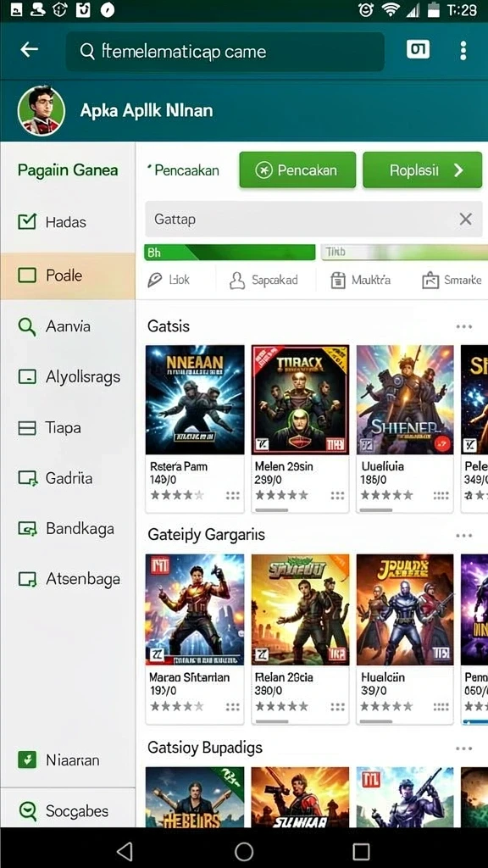Open grid menu on Retera Pam card
This screenshot has height=868, width=488.
(233, 495)
